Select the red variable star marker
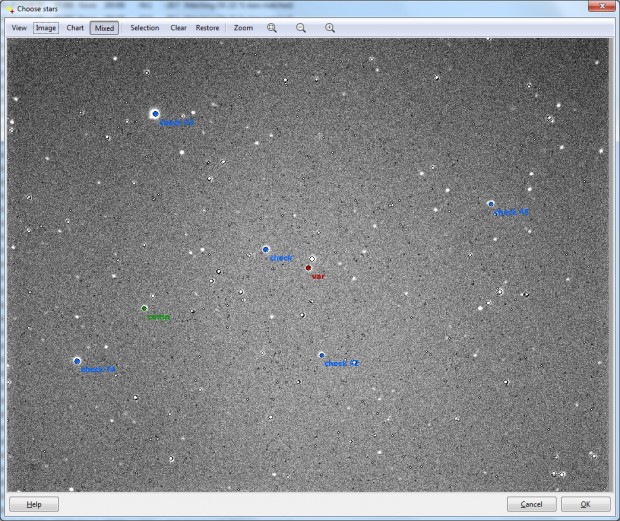The image size is (620, 521). click(x=308, y=268)
